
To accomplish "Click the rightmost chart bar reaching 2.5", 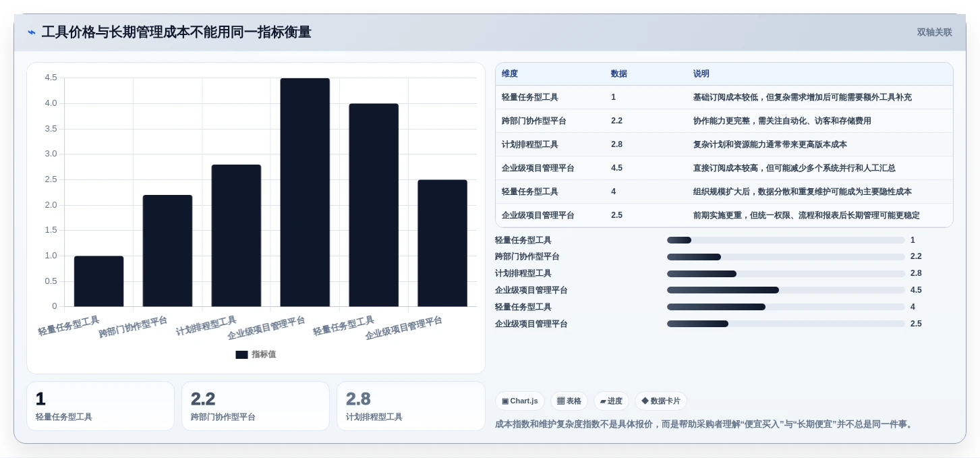I will pos(442,244).
